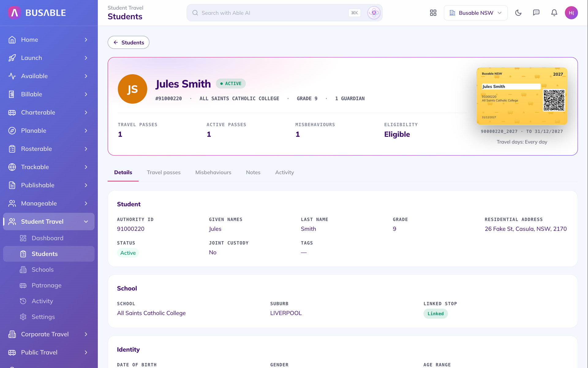Collapse the Student Travel section chevron
This screenshot has height=368, width=588.
point(86,222)
